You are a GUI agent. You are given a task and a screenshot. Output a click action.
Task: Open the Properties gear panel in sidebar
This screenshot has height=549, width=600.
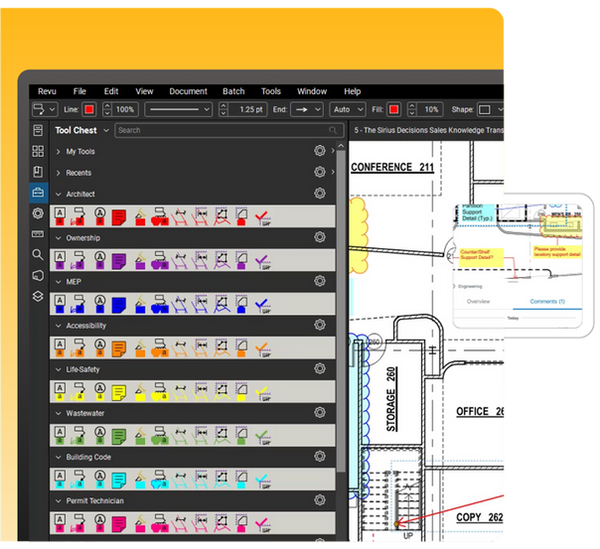point(38,213)
